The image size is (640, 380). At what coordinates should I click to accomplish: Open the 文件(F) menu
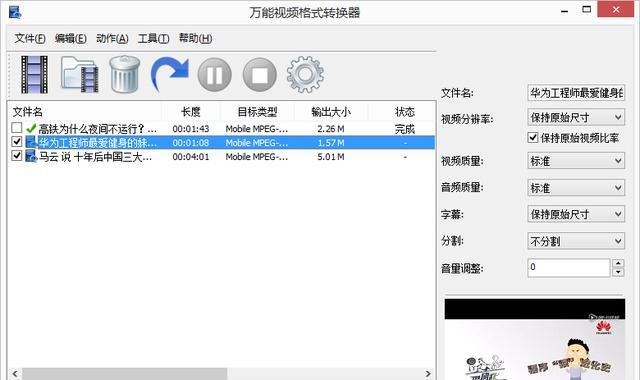30,38
